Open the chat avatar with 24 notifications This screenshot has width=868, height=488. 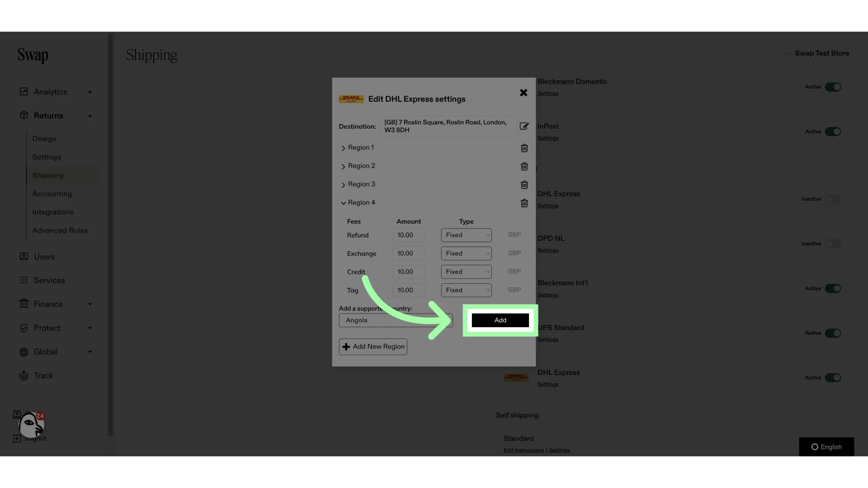[31, 425]
